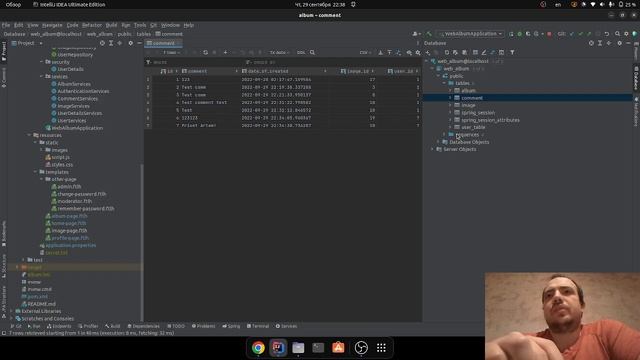
Task: Click the ORDER BY field
Action: pos(333,62)
